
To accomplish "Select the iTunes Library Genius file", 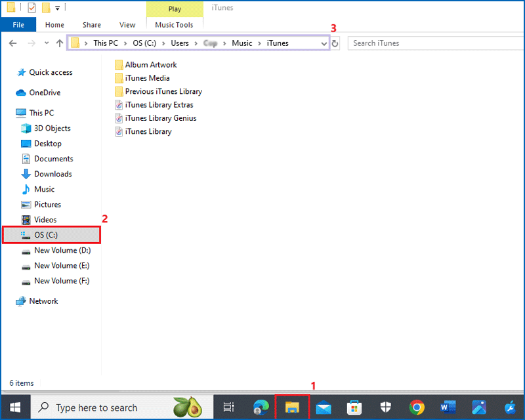I will [x=156, y=118].
